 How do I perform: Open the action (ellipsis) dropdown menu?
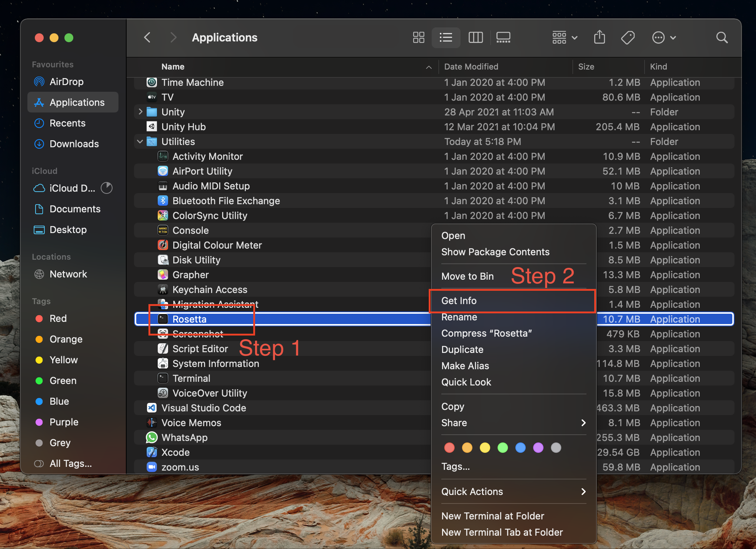tap(664, 38)
